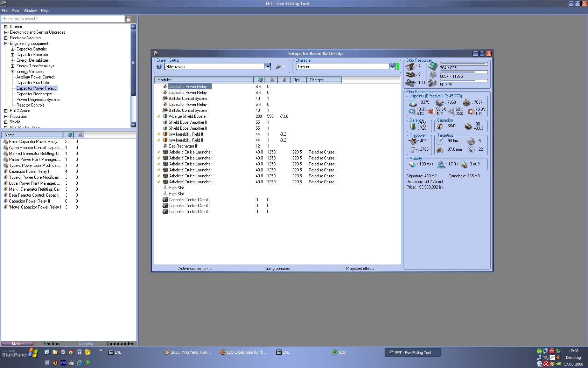This screenshot has width=588, height=368.
Task: Toggle the fourth 'Arbalest' Cruise Launcher I checkmark
Action: (159, 170)
